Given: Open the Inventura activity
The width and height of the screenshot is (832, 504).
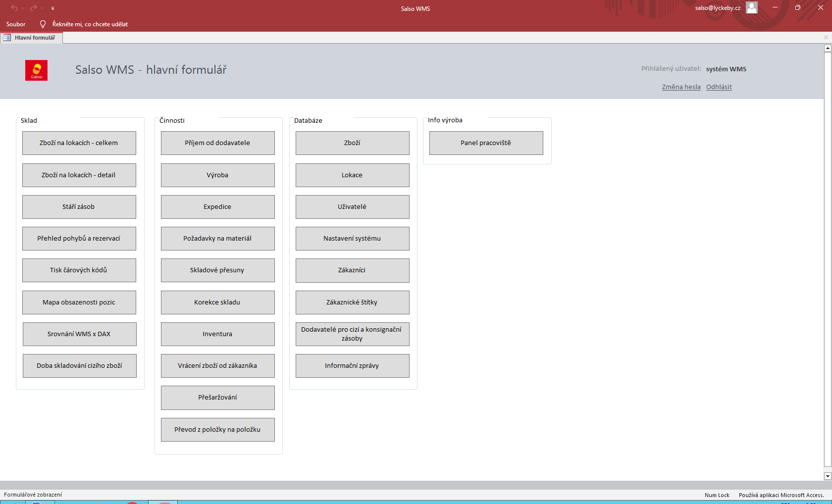Looking at the screenshot, I should (217, 334).
